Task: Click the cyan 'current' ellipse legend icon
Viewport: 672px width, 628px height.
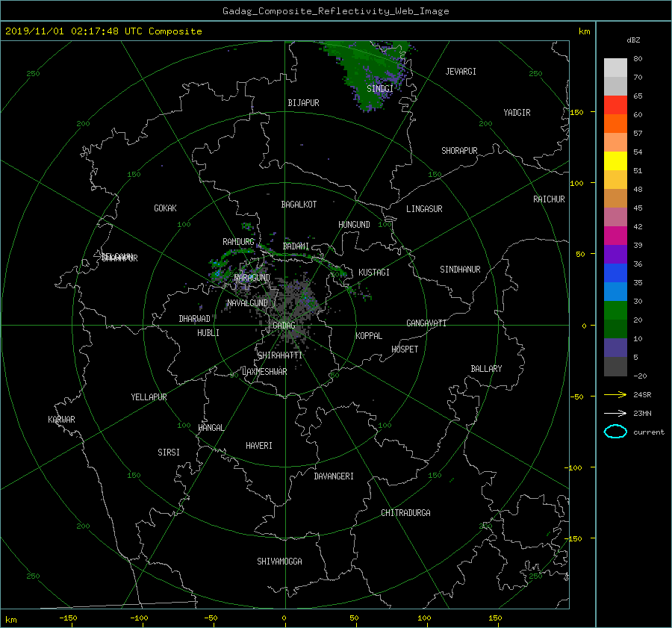Action: pos(615,432)
